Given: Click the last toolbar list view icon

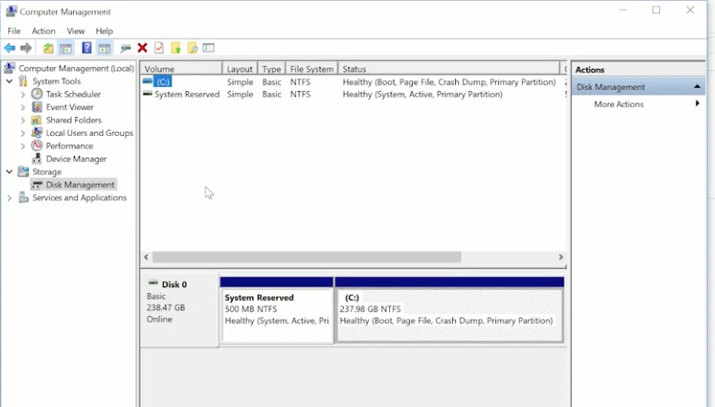Looking at the screenshot, I should [209, 47].
